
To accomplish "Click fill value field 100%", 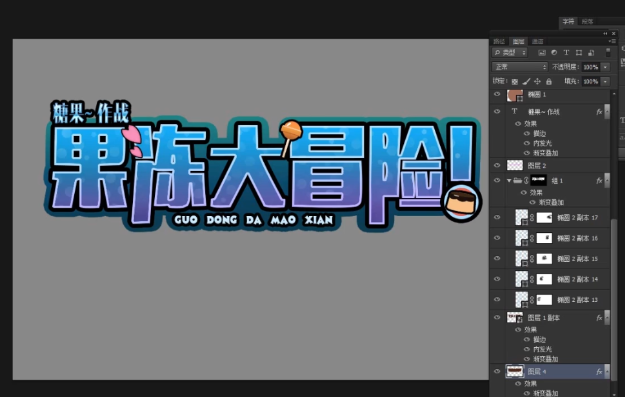I will coord(591,82).
